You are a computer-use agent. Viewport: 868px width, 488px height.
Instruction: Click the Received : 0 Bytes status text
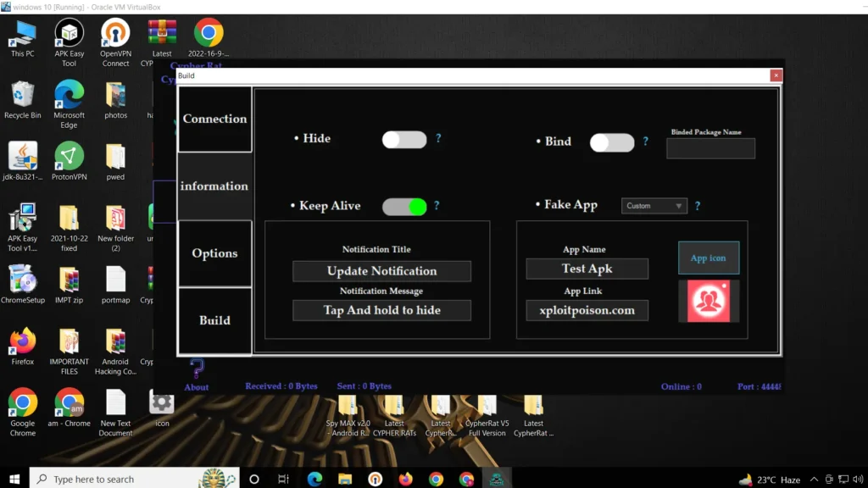tap(281, 386)
